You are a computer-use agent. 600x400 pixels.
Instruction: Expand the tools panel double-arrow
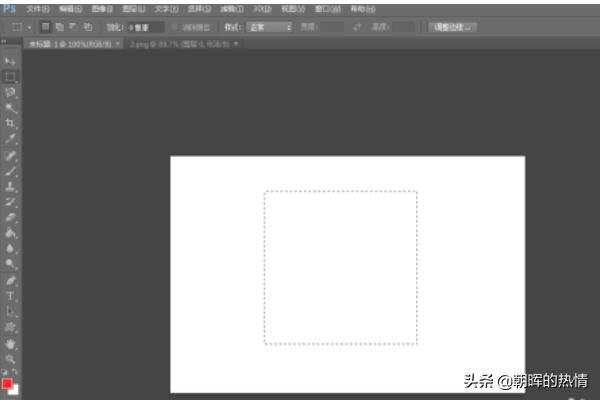pos(3,42)
